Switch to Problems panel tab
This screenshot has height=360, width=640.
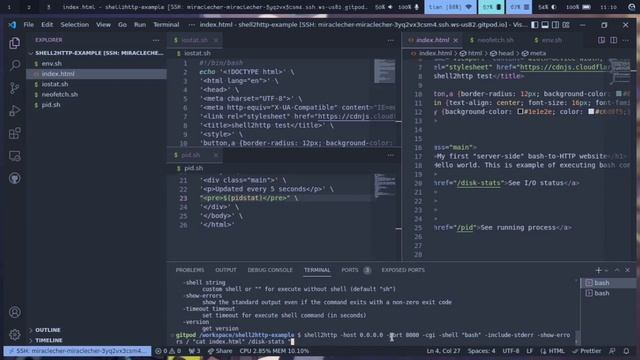190,270
